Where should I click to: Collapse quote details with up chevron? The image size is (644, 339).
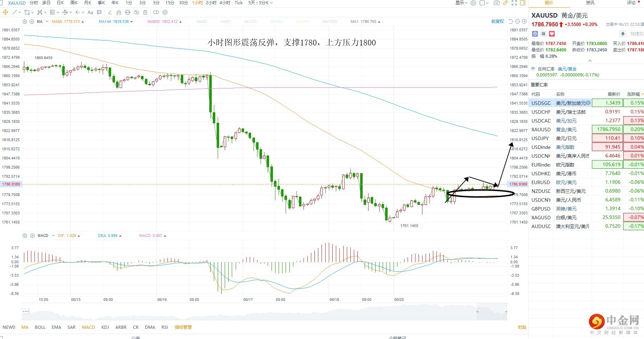point(590,61)
